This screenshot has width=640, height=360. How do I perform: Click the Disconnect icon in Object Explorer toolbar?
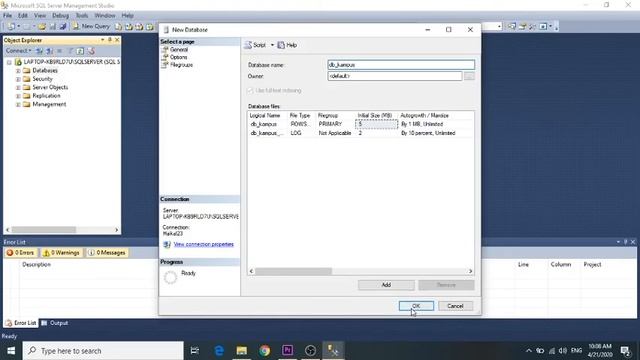tap(49, 51)
